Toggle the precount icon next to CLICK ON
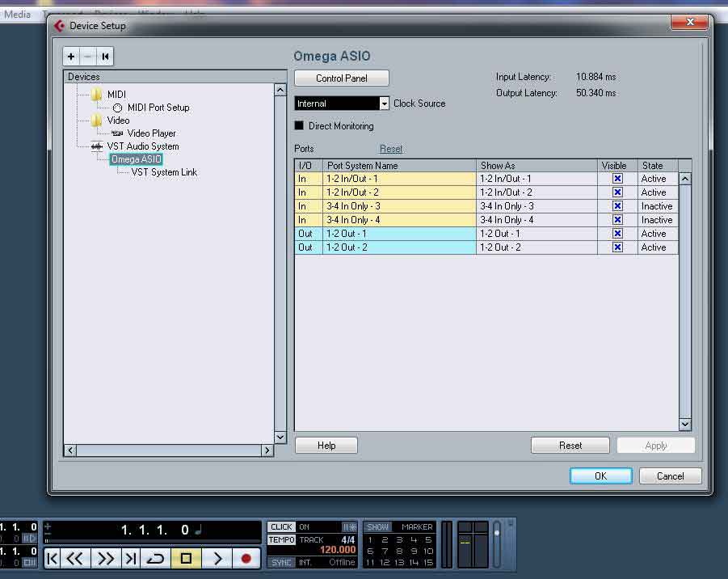 click(349, 527)
